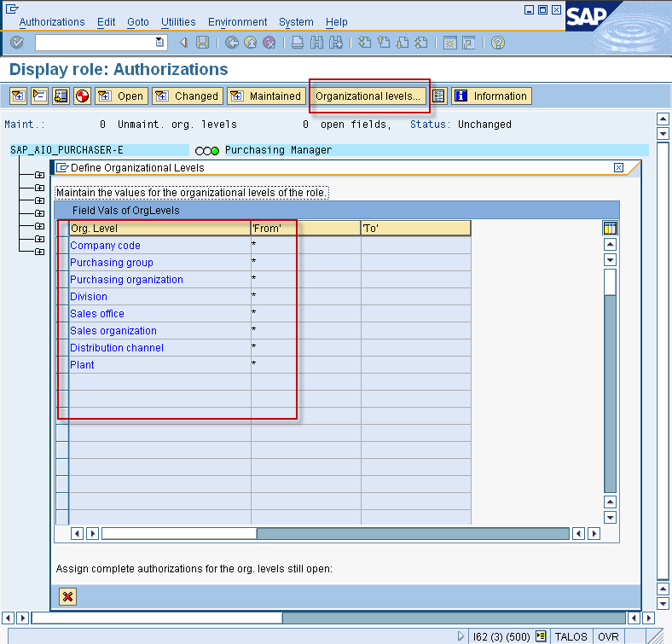The height and width of the screenshot is (644, 672).
Task: Click the Next page icon
Action: [x=403, y=43]
